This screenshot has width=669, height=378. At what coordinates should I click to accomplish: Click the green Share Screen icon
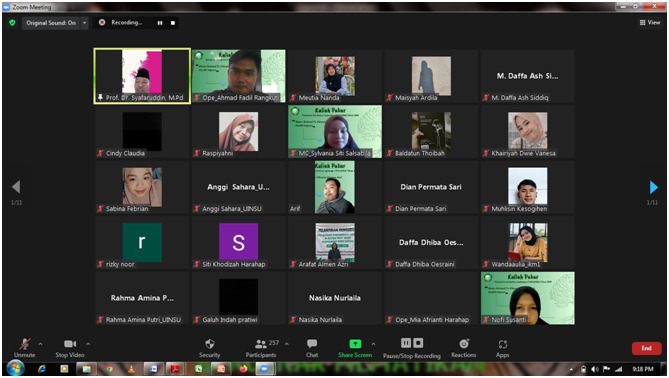pos(355,343)
